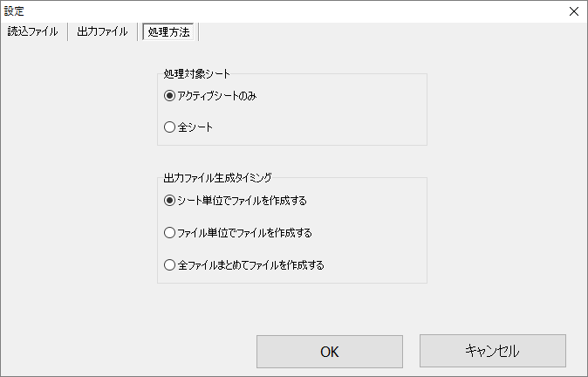The width and height of the screenshot is (588, 377).
Task: Enable the シート単位でファイルを作成する radio circle
Action: click(169, 201)
